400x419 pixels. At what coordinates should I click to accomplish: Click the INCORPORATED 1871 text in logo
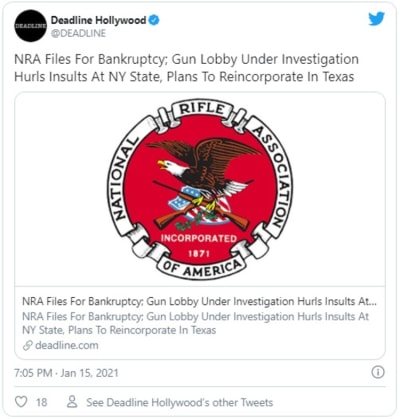(199, 246)
